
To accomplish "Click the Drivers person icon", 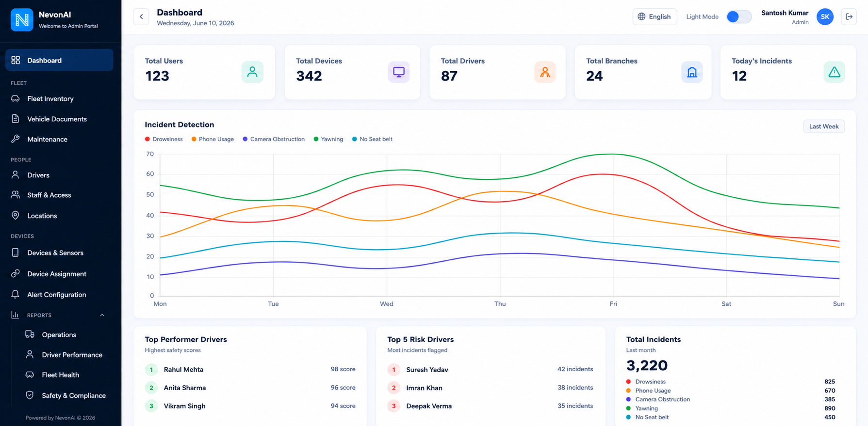I will click(x=16, y=175).
